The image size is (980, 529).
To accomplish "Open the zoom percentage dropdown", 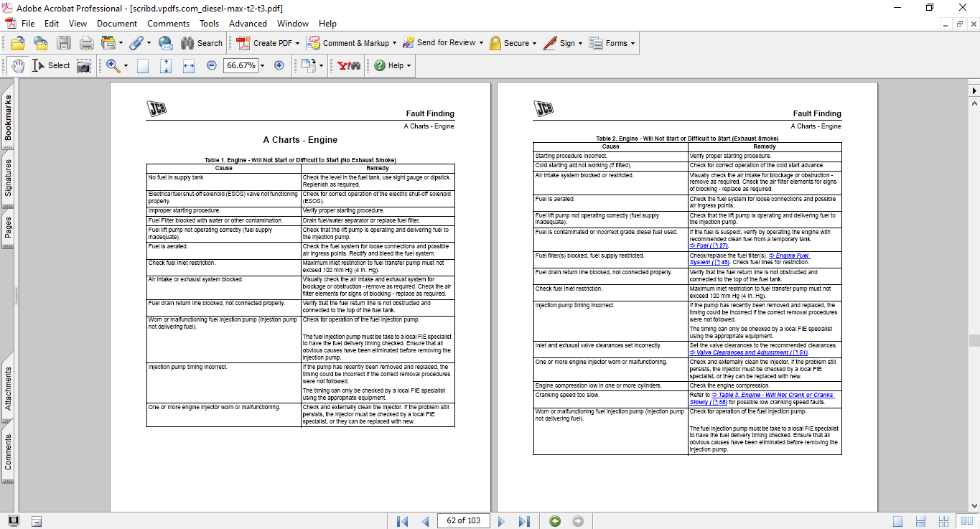I will [x=262, y=65].
